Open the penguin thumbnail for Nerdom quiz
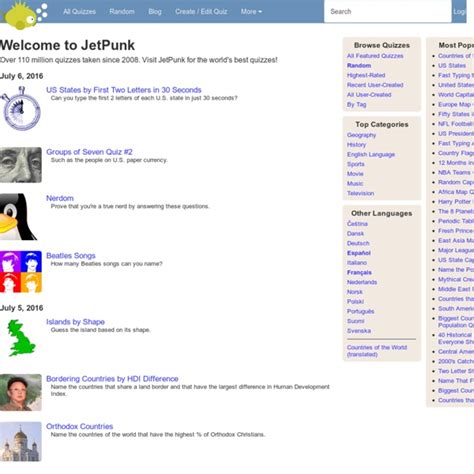 pos(18,217)
